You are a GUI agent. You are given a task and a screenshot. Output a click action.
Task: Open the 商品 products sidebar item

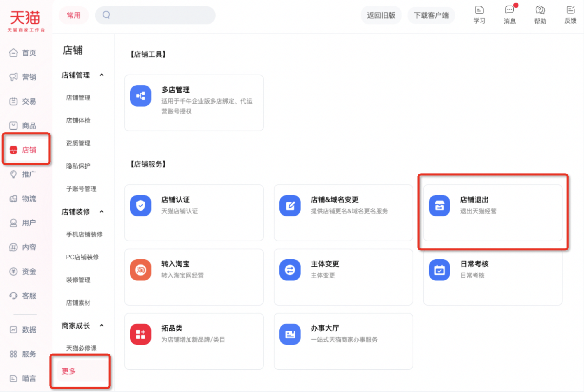coord(23,126)
